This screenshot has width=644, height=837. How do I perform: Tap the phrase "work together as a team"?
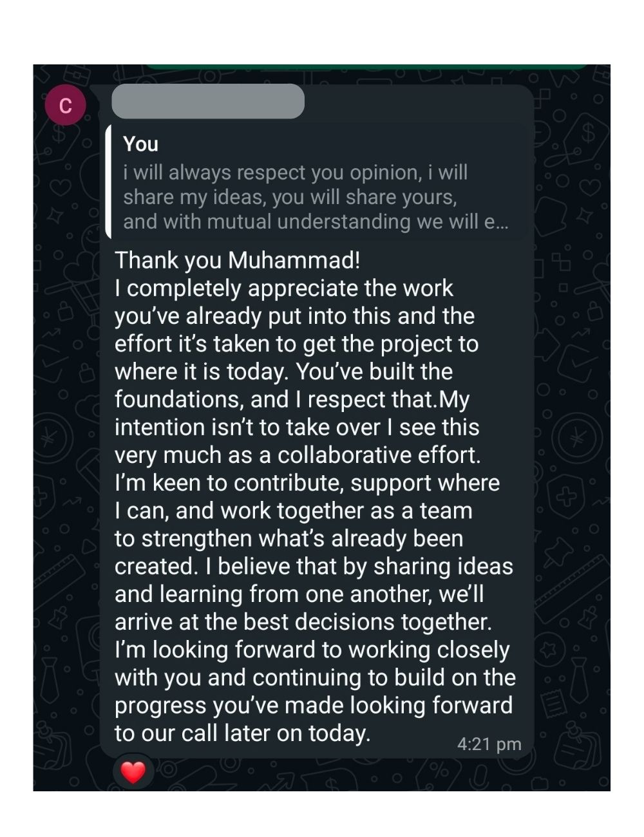point(346,511)
